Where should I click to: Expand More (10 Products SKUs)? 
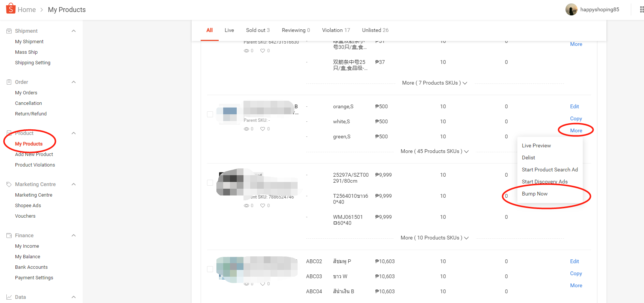(434, 238)
